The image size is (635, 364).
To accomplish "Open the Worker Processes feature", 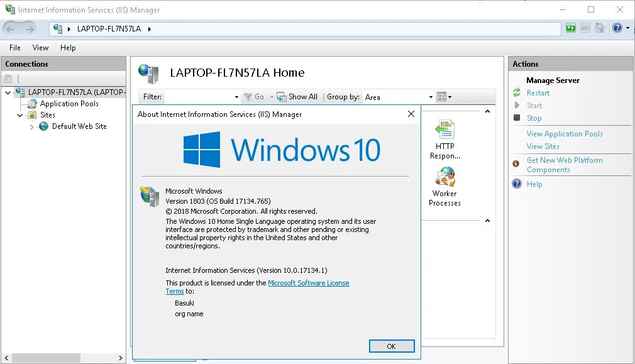I will click(x=444, y=187).
